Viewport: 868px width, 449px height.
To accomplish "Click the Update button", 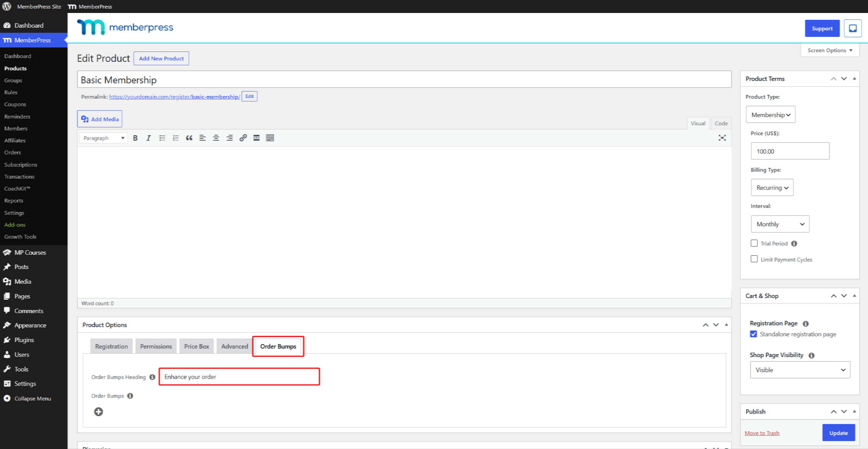I will [x=838, y=433].
